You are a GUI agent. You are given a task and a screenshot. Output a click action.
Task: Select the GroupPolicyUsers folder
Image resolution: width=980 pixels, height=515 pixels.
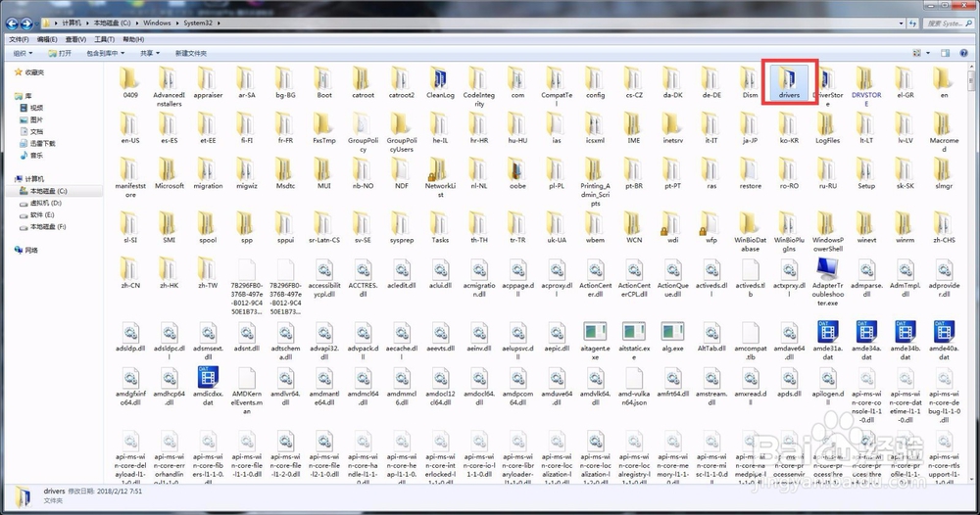(x=402, y=132)
